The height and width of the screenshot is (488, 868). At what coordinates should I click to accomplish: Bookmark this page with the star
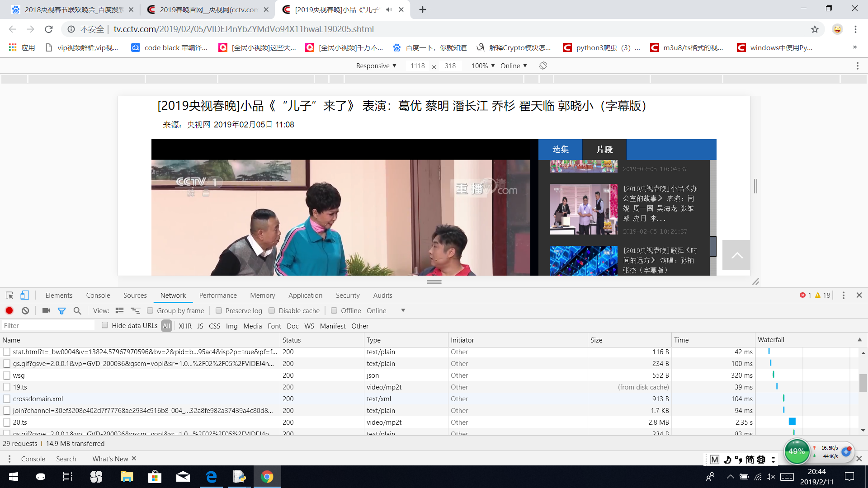[815, 29]
